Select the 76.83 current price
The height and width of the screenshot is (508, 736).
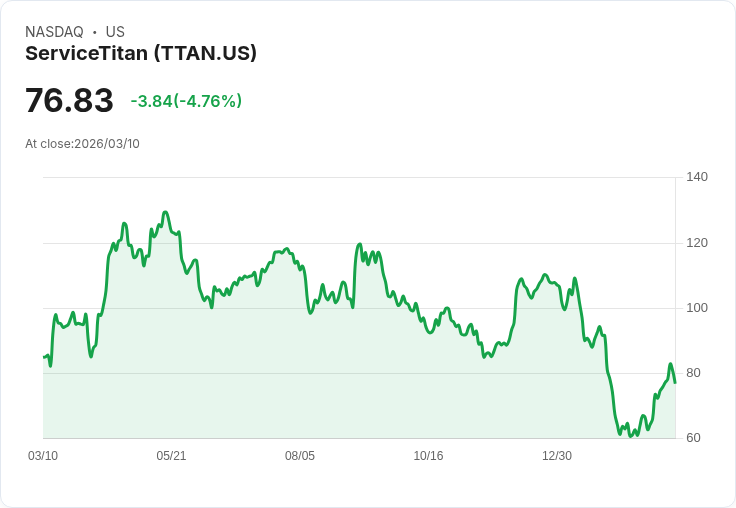pos(69,100)
